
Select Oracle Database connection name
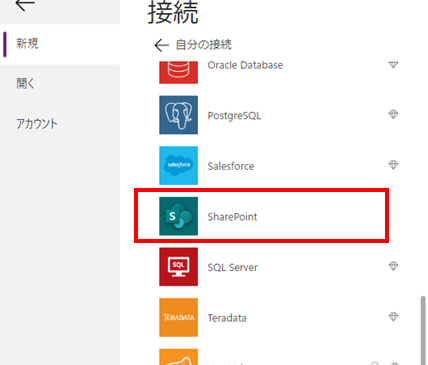[245, 65]
